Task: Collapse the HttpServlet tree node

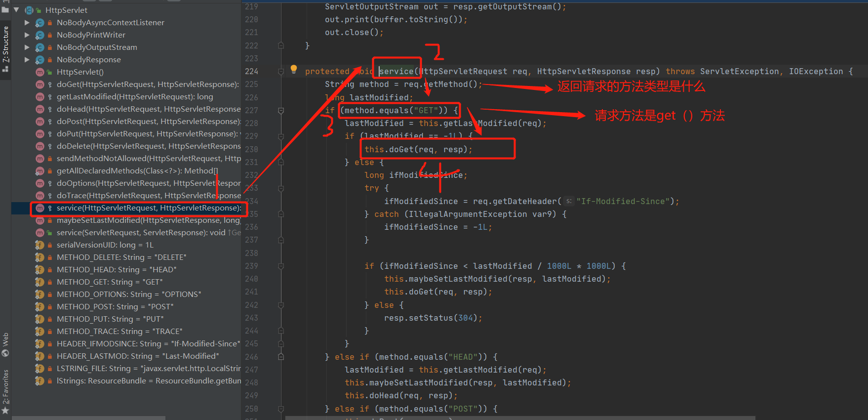Action: point(16,10)
